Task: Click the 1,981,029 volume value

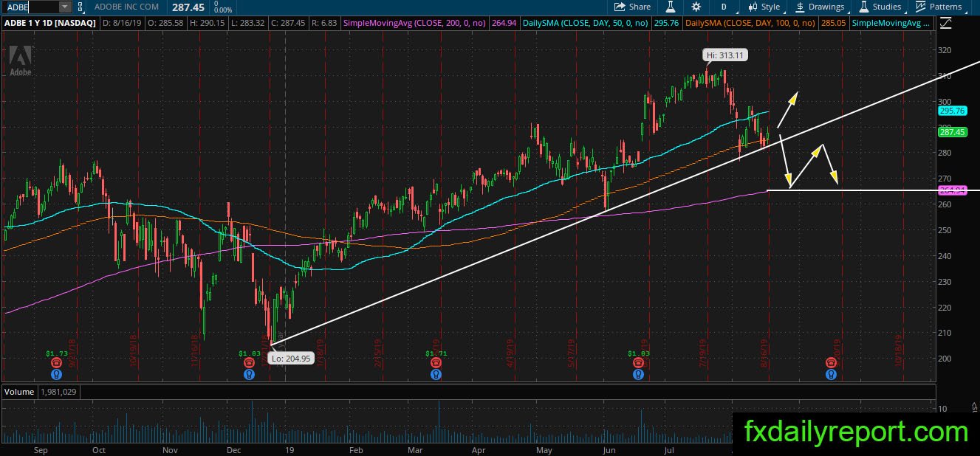Action: pos(58,392)
